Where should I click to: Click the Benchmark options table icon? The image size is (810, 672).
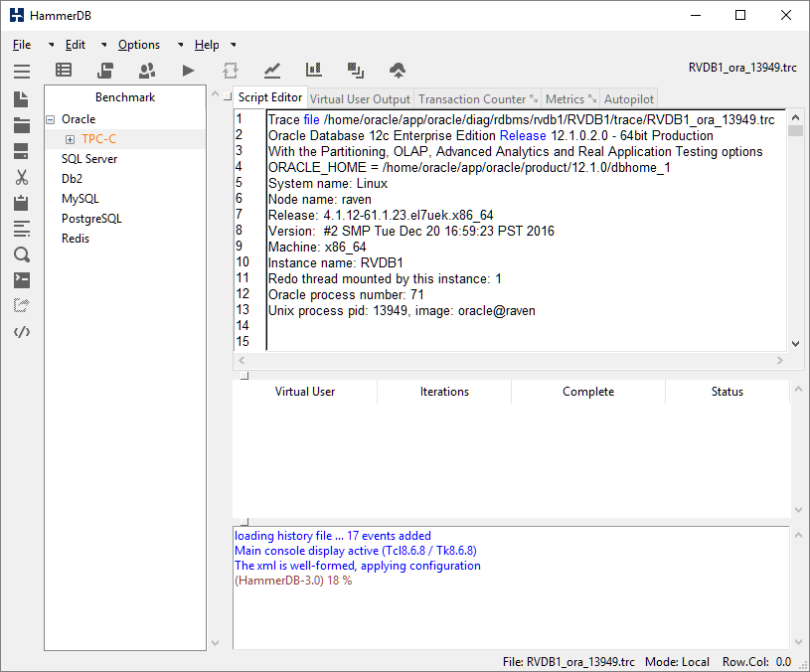[x=64, y=70]
